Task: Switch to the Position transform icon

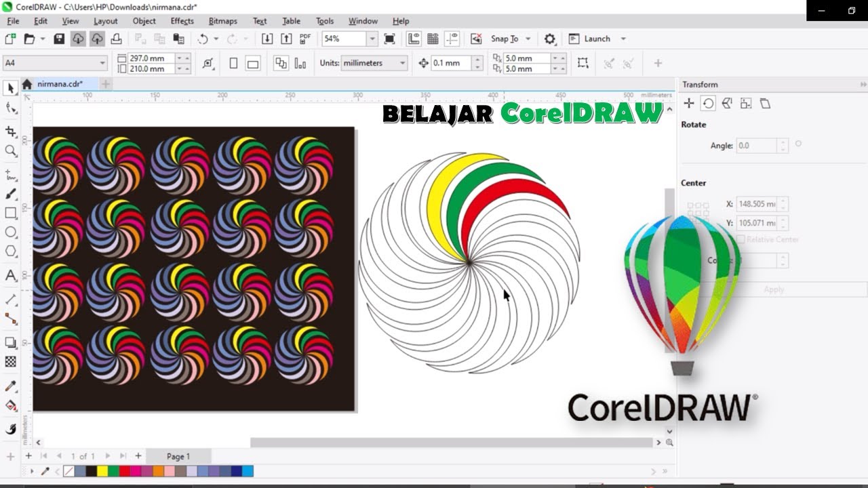Action: 689,103
